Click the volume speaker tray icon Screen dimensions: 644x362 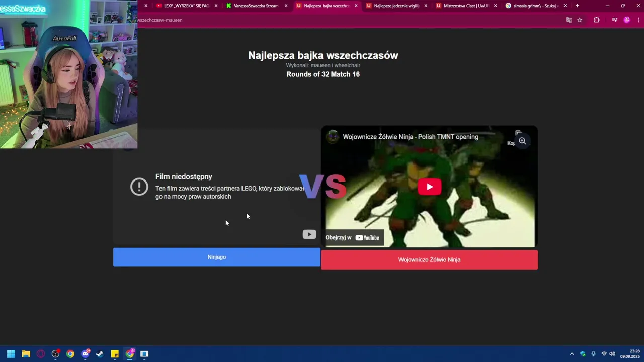612,354
